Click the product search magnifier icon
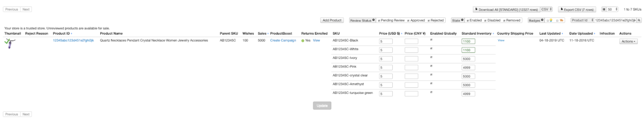Screen dimensions: 644x125 (x=639, y=20)
